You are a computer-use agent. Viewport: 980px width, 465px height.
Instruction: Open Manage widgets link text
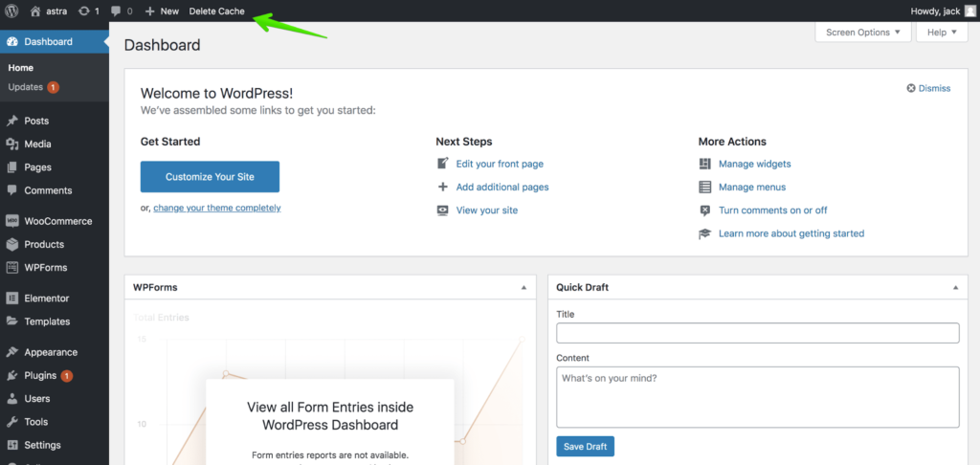coord(755,164)
